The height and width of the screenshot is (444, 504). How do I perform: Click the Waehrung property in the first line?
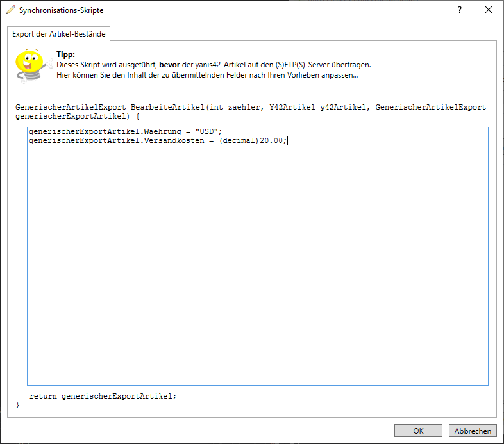click(x=162, y=132)
